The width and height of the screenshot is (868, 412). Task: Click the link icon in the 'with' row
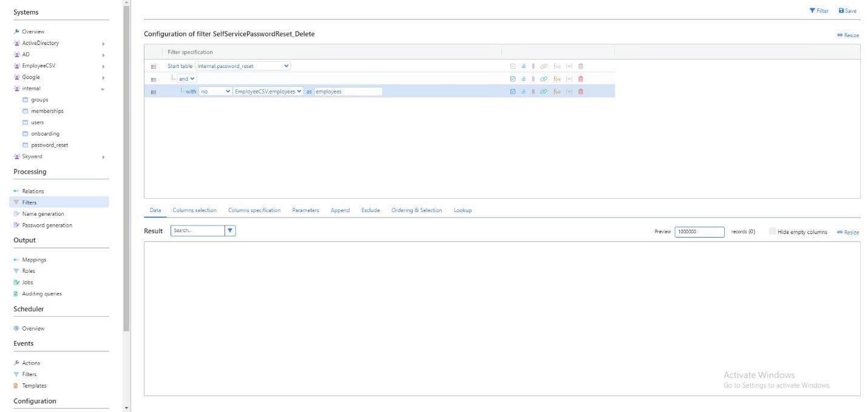pos(543,92)
